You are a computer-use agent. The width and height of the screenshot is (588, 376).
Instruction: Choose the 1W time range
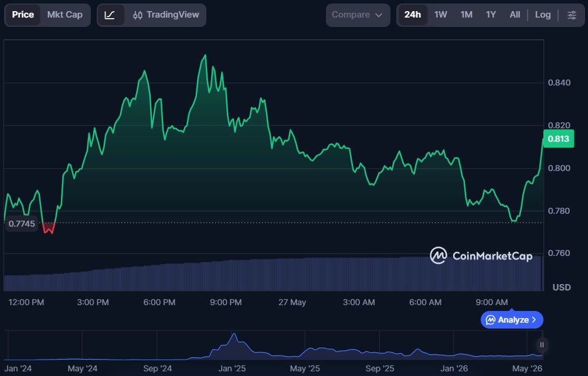[441, 15]
